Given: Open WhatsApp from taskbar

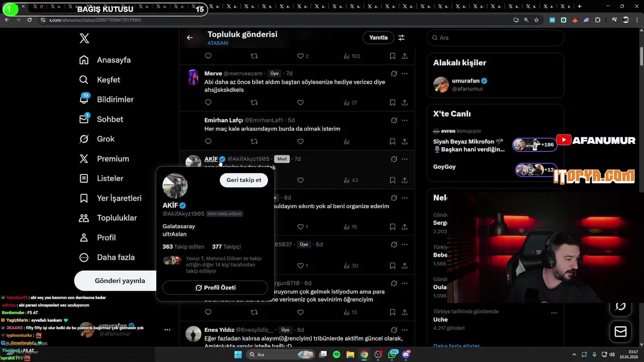Looking at the screenshot, I should click(392, 354).
